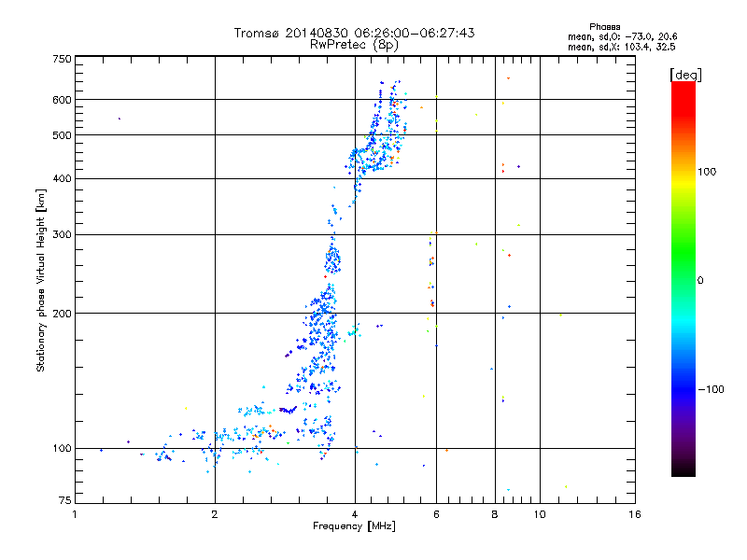
Task: Click the x-axis tick label '6'
Action: coord(436,515)
